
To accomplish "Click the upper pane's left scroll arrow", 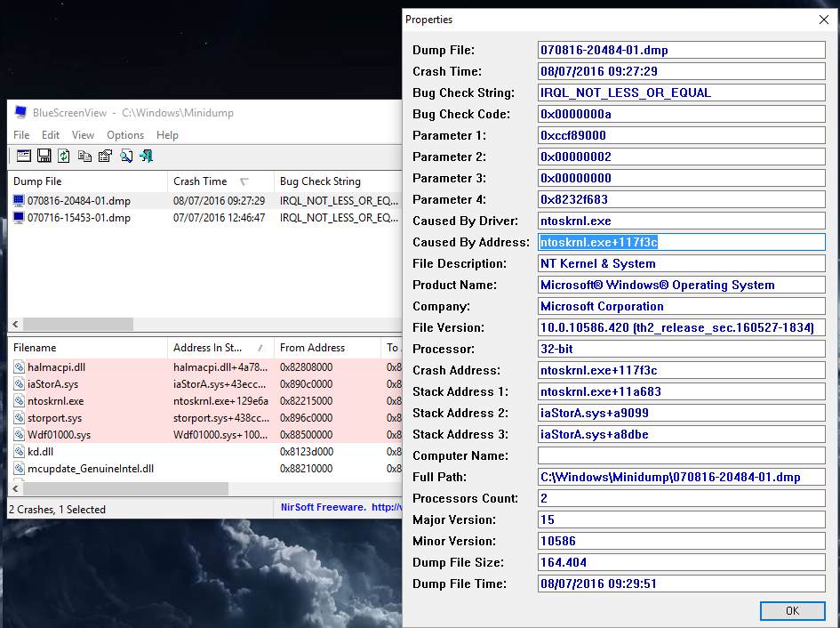I will click(15, 324).
